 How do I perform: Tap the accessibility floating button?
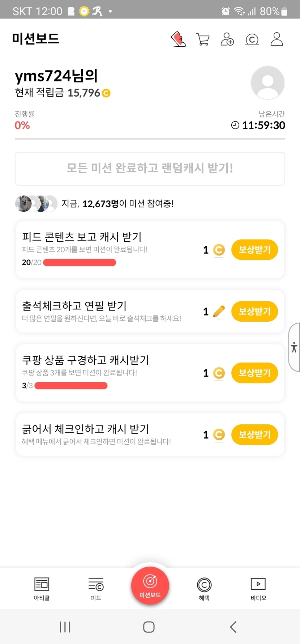(294, 347)
